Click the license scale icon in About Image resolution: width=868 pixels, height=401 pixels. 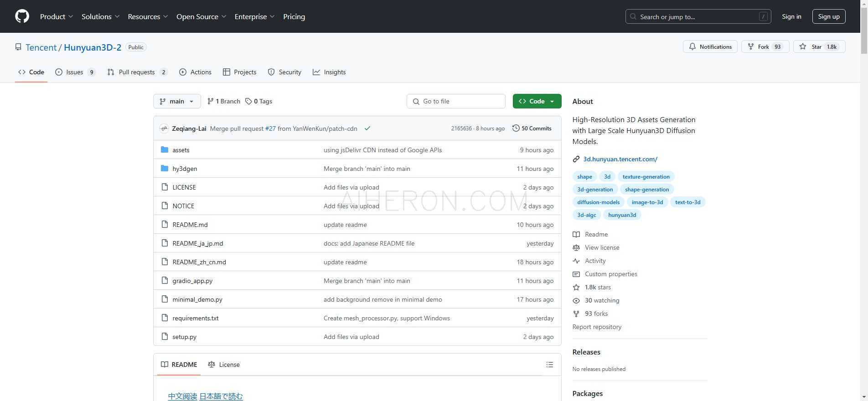[x=576, y=247]
